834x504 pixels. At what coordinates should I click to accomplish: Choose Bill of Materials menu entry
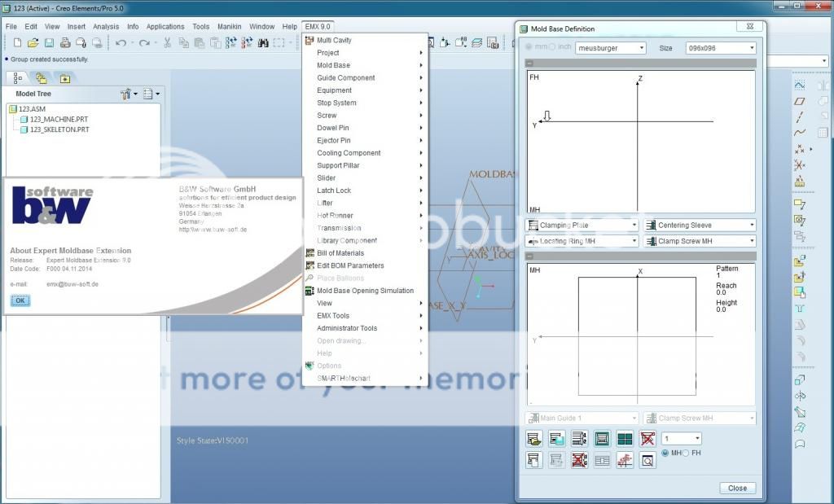[340, 253]
